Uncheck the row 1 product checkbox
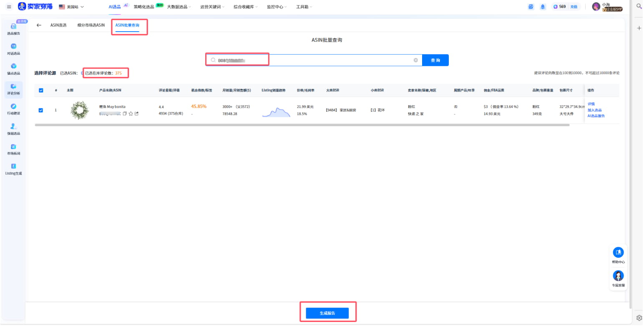Screen dimensions: 644x327 coord(41,110)
